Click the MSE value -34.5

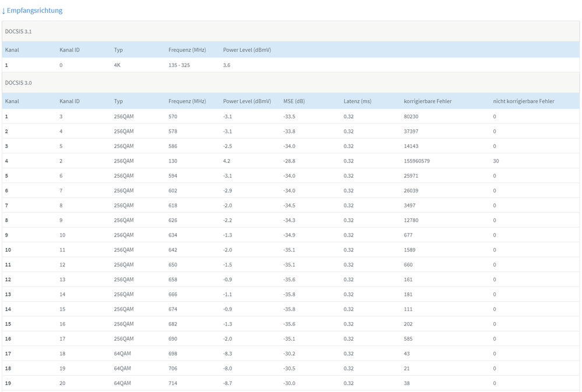[x=289, y=206]
